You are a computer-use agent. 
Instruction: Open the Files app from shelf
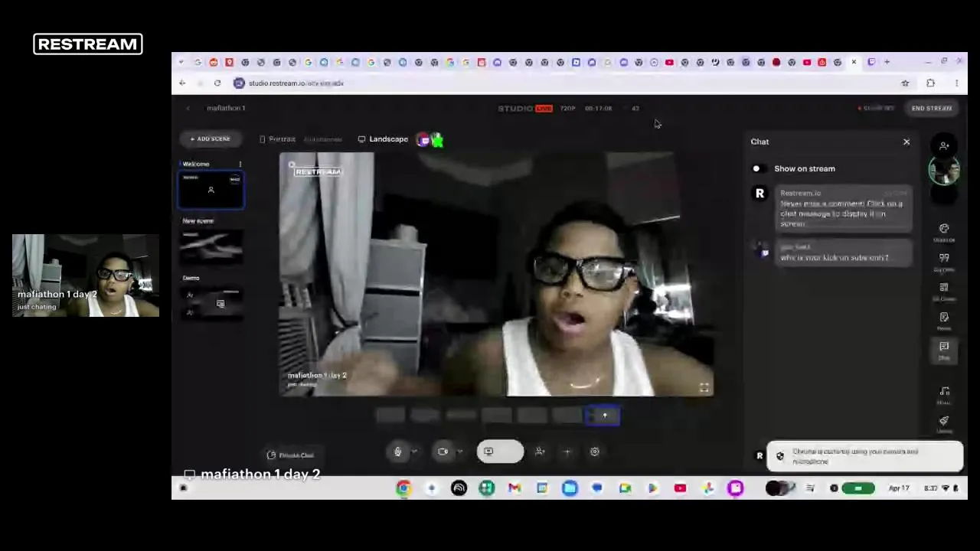pyautogui.click(x=570, y=488)
